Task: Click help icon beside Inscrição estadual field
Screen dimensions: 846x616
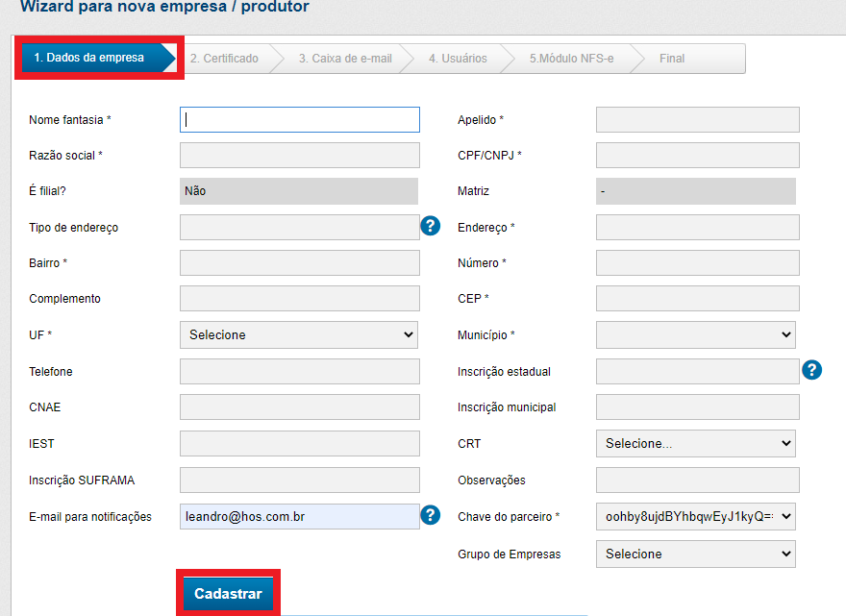Action: click(x=811, y=370)
